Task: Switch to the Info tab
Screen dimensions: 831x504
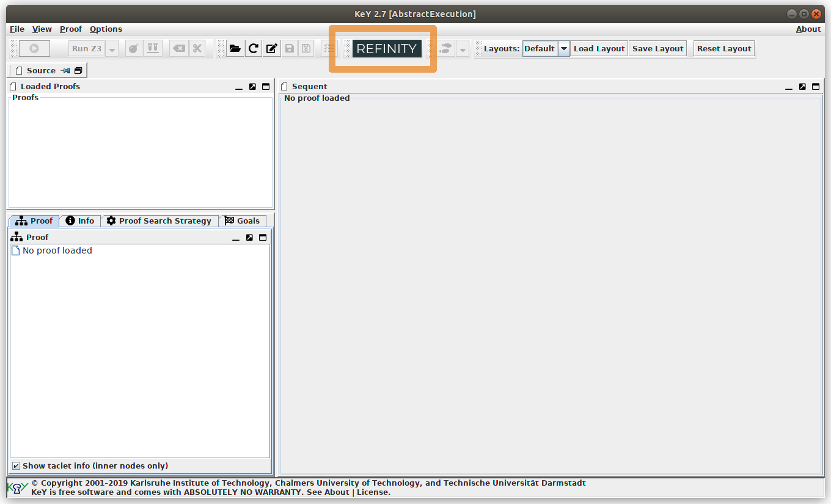Action: tap(80, 221)
